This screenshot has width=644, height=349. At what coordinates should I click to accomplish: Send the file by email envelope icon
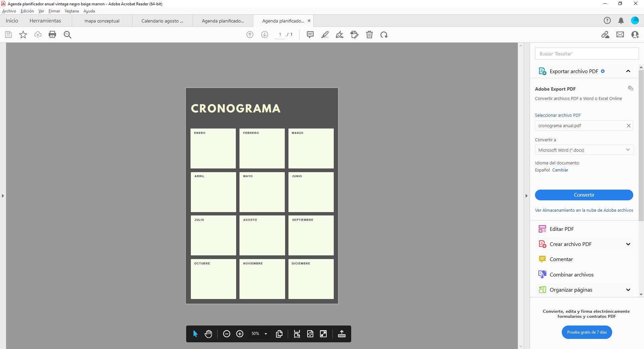tap(620, 35)
